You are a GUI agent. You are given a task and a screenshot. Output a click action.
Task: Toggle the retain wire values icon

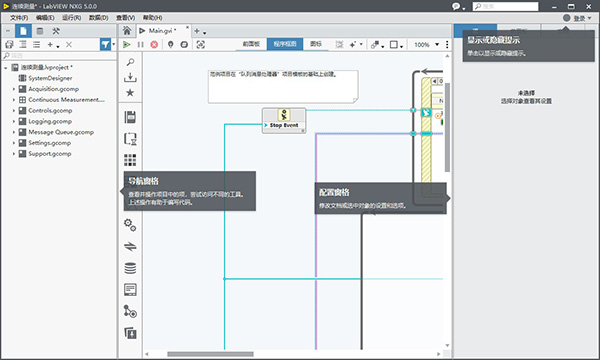click(184, 45)
